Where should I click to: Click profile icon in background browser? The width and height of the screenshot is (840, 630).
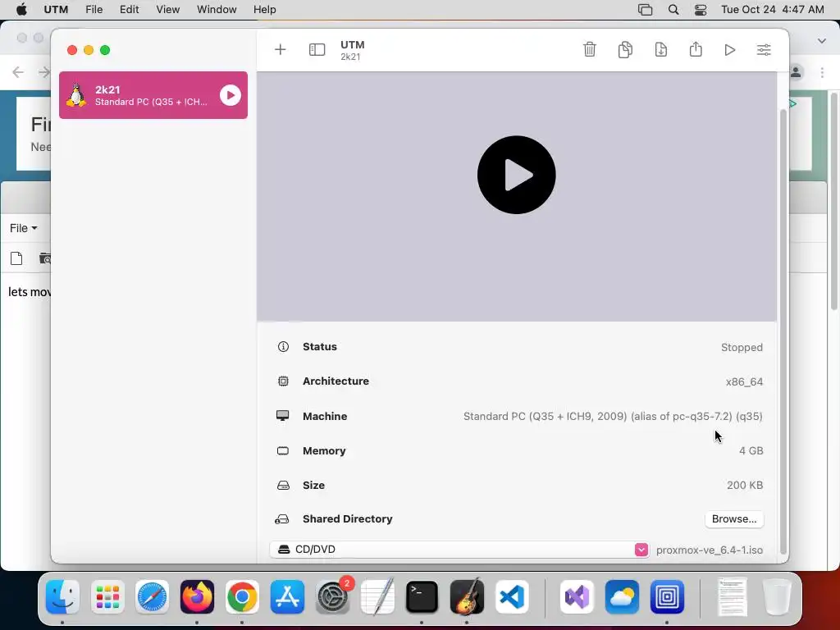796,72
